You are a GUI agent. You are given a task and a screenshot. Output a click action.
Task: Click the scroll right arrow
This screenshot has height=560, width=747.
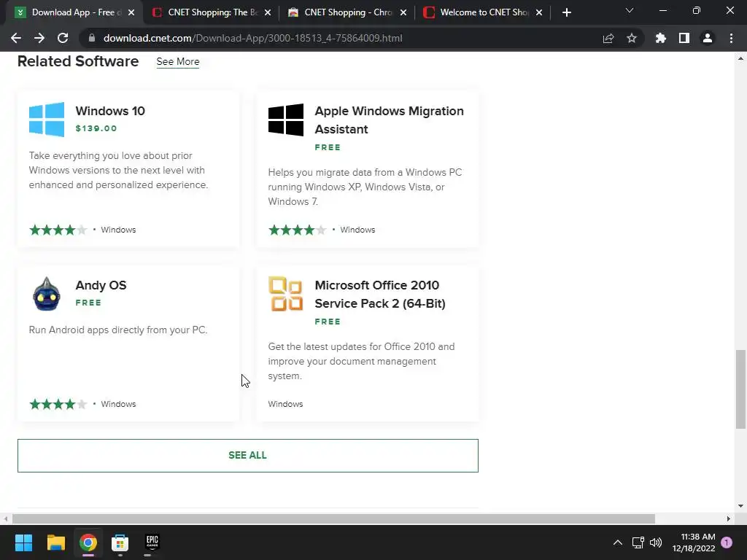[729, 518]
